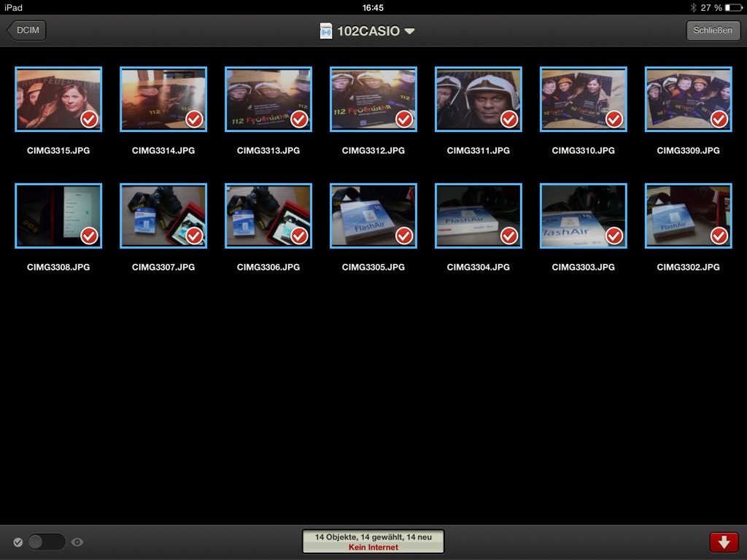
Task: Tap the battery icon in the status bar
Action: 734,7
